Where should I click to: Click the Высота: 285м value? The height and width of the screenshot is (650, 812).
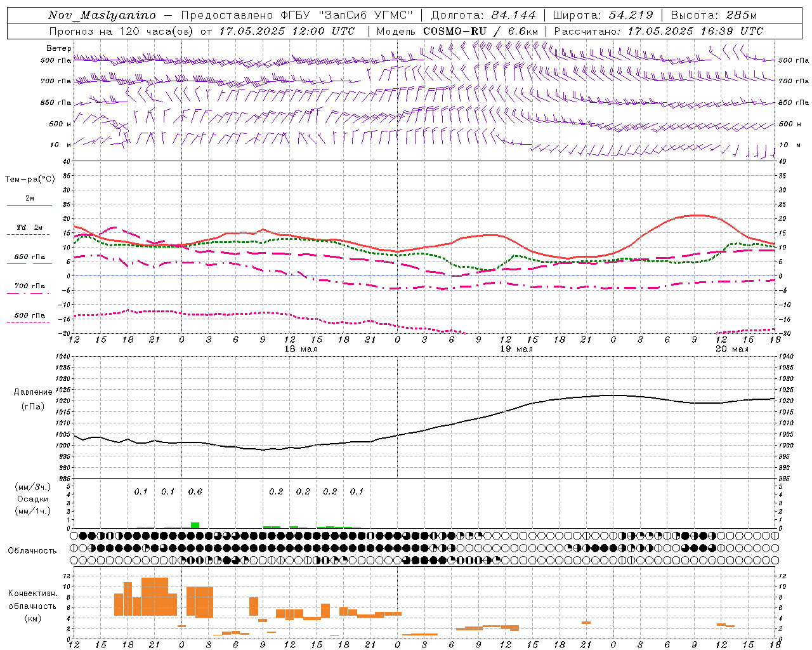coord(714,15)
